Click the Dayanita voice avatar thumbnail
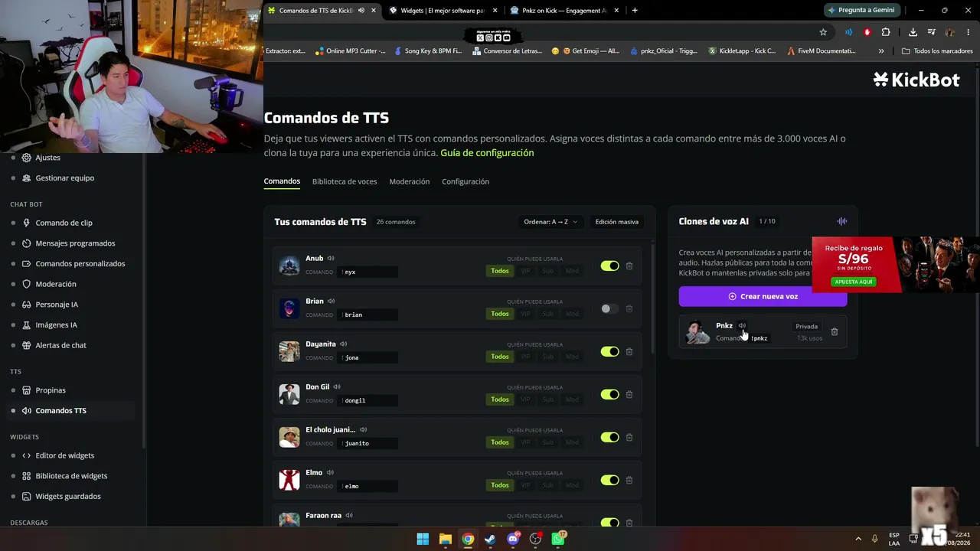The width and height of the screenshot is (980, 551). click(289, 351)
